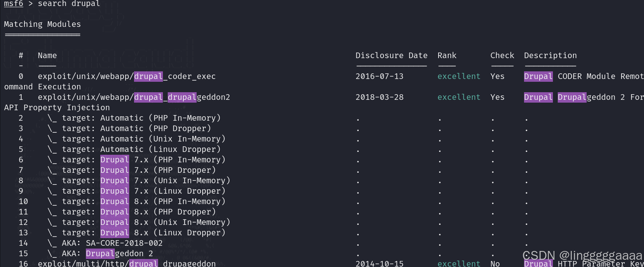The height and width of the screenshot is (267, 644).
Task: Select target Automatic (Linux Dropper) row
Action: (134, 150)
